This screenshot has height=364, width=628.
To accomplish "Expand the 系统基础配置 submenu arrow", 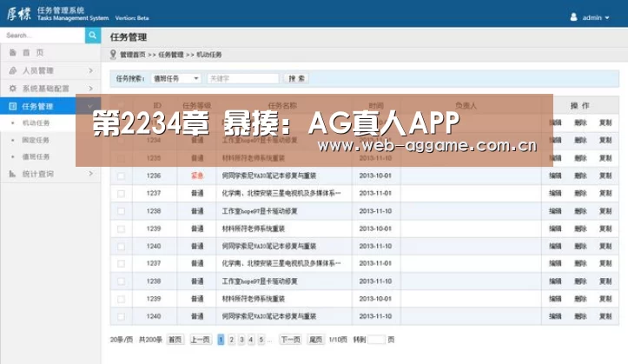I will [90, 88].
